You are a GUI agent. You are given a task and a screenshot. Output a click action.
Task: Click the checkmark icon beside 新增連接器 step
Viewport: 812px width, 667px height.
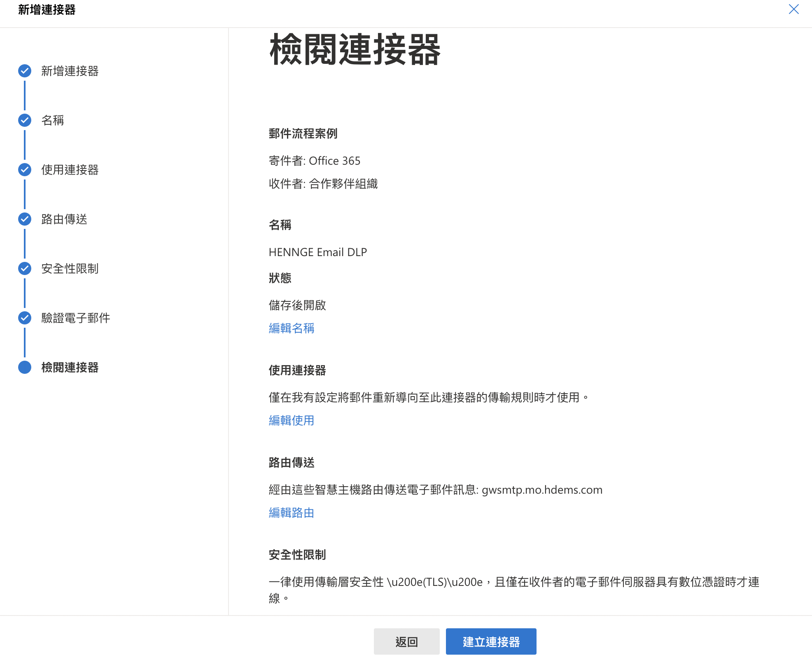(25, 71)
